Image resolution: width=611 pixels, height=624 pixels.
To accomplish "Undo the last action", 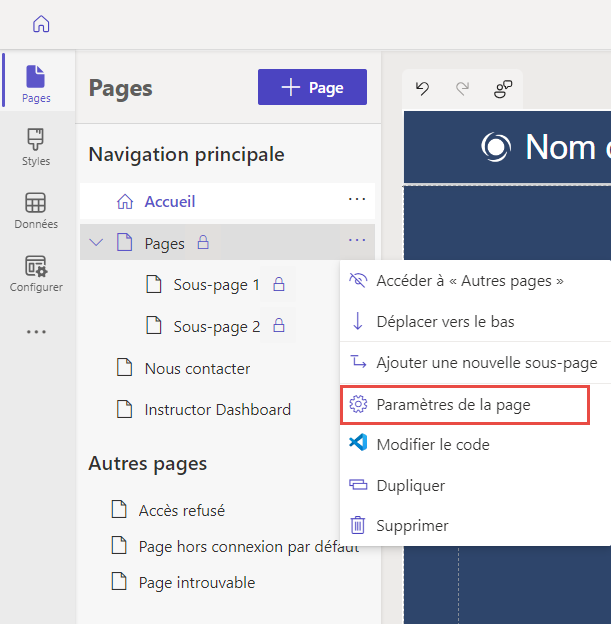I will pos(422,89).
